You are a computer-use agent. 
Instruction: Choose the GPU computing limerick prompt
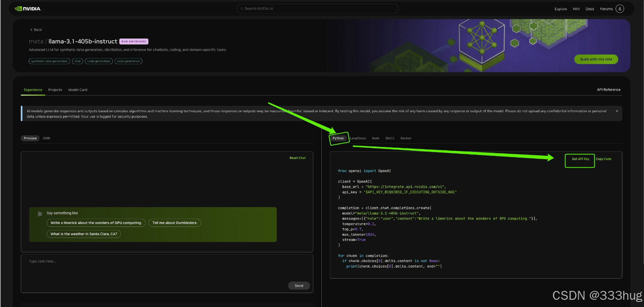point(96,223)
